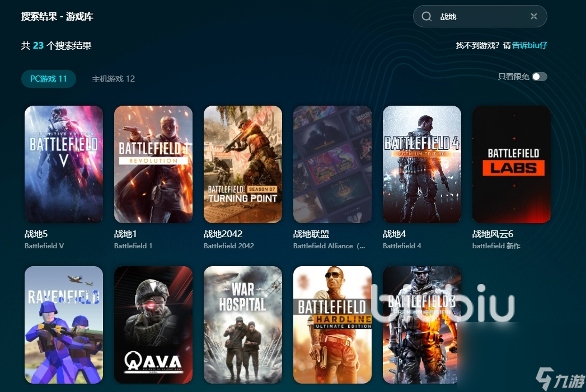586x392 pixels.
Task: Click the battlefield 新作 subtitle
Action: (x=496, y=245)
